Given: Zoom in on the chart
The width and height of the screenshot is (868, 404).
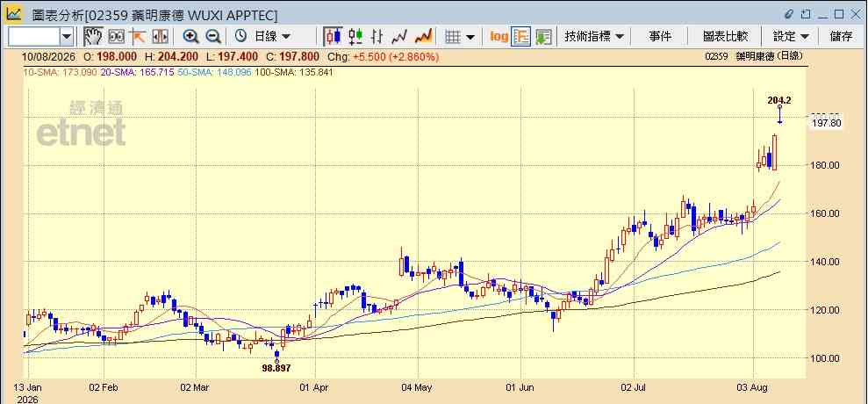Looking at the screenshot, I should click(191, 37).
